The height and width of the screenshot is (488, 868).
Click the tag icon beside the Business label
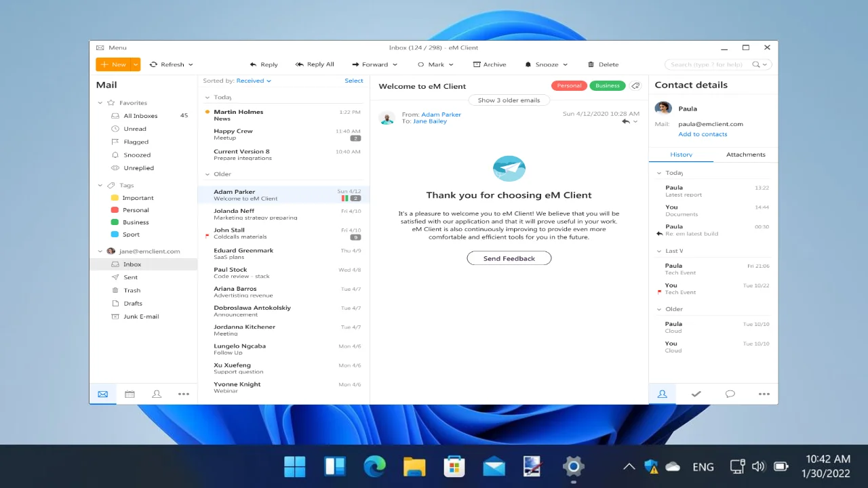[635, 85]
